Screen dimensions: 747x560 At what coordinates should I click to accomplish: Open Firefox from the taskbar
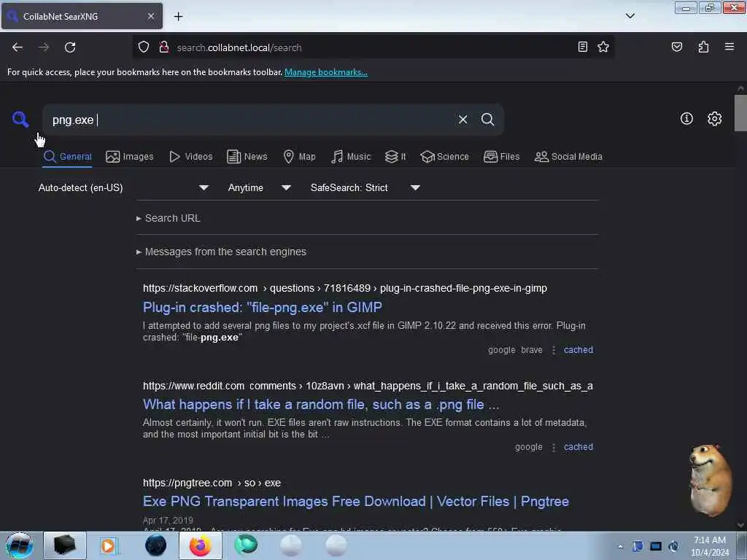[201, 545]
